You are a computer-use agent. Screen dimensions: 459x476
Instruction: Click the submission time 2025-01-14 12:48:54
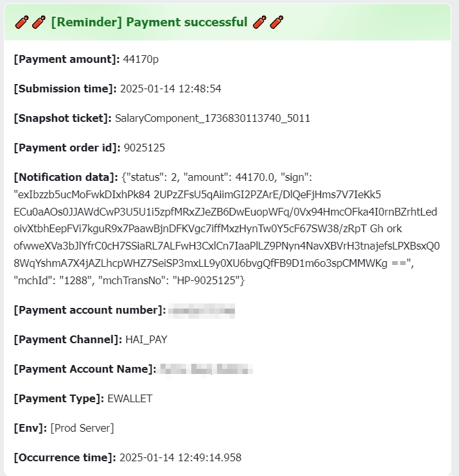(x=171, y=89)
